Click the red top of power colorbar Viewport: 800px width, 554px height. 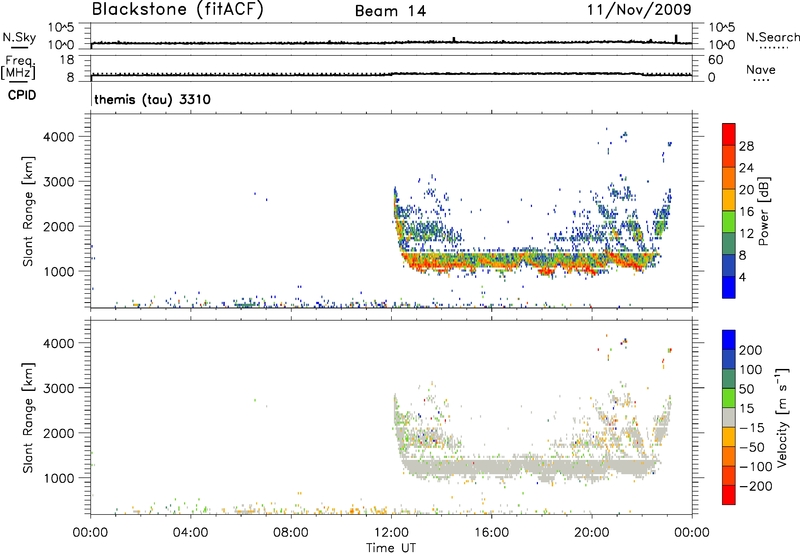pyautogui.click(x=729, y=134)
